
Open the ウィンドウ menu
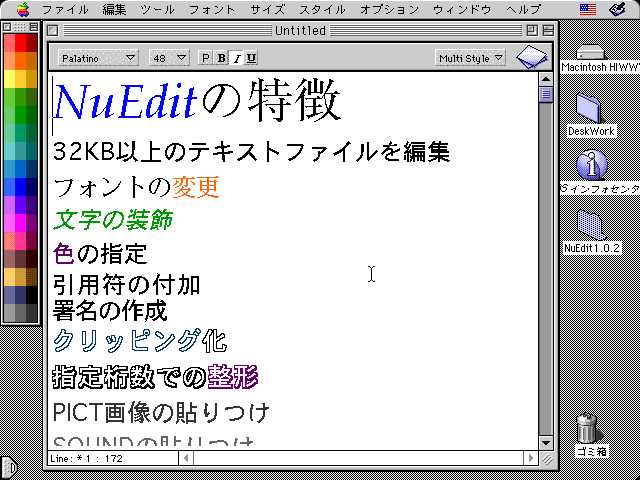[x=462, y=9]
